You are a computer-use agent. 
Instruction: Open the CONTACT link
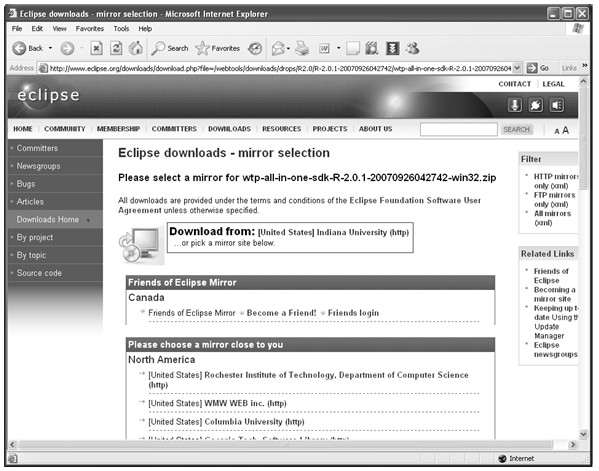[515, 84]
